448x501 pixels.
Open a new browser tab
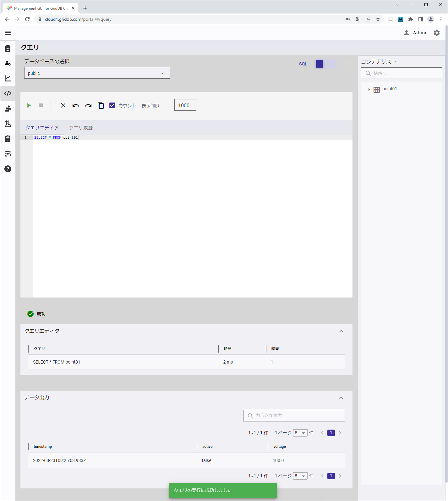click(85, 8)
